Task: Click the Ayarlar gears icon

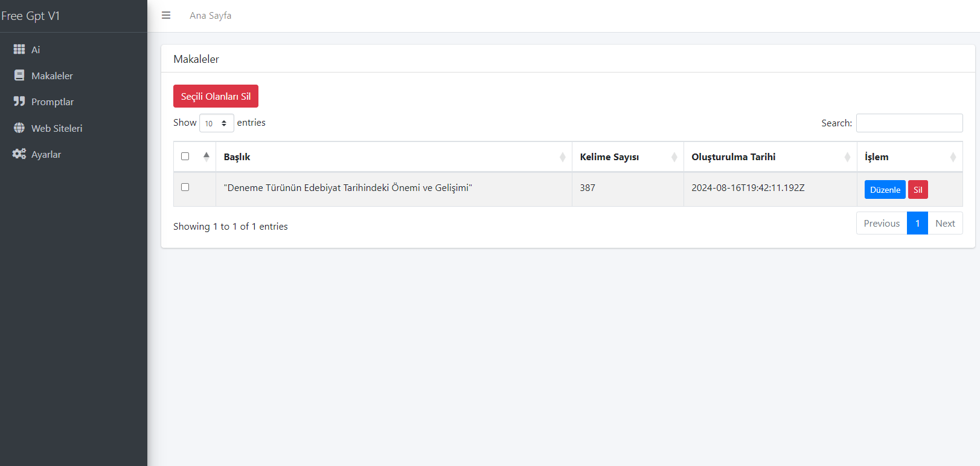Action: pos(19,154)
